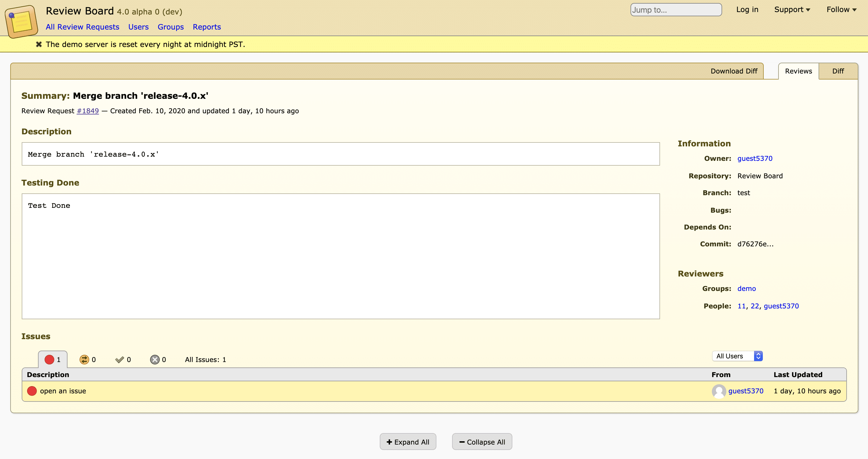
Task: Click the Download Diff button icon
Action: pyautogui.click(x=734, y=70)
